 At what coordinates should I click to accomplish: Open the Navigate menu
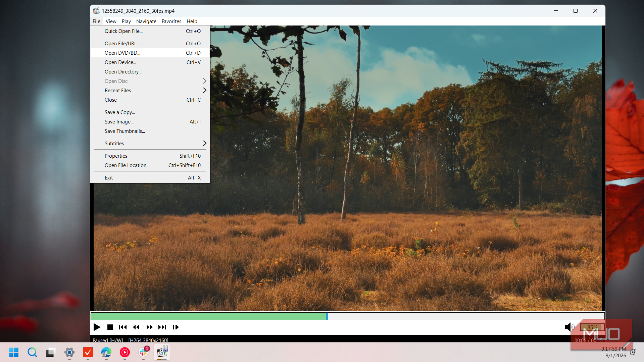tap(146, 21)
